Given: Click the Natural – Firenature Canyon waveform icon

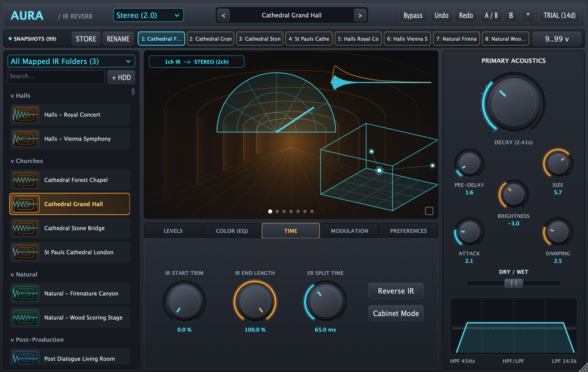Looking at the screenshot, I should pos(26,294).
